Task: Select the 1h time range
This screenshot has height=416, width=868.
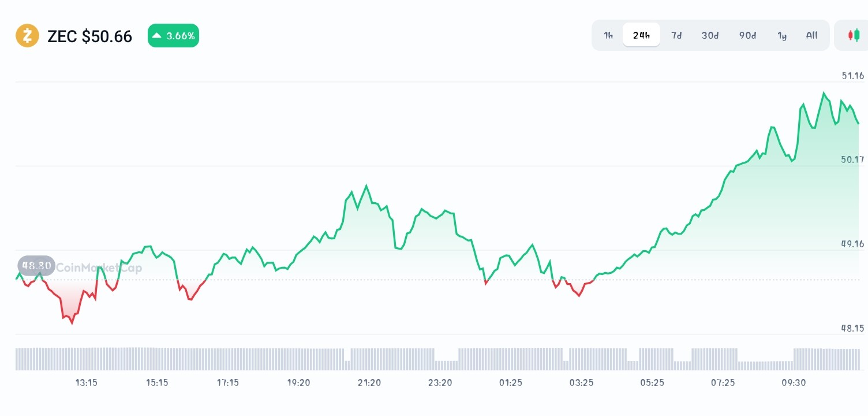Action: point(608,35)
